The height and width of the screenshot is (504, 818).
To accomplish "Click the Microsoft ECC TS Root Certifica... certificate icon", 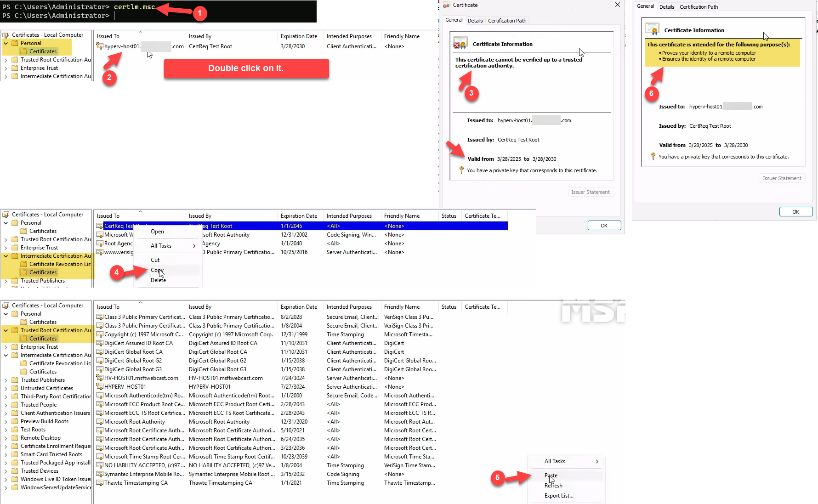I will [99, 413].
